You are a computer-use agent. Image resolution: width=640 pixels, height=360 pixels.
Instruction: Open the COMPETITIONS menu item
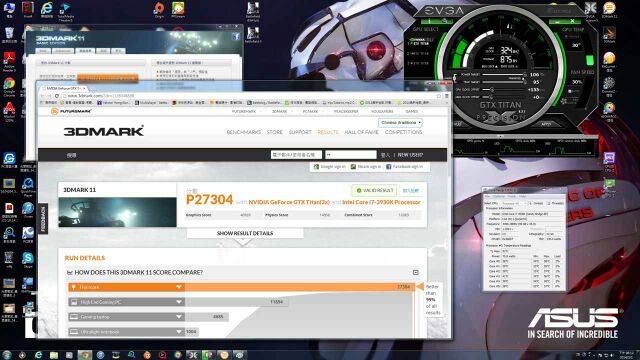(x=403, y=132)
